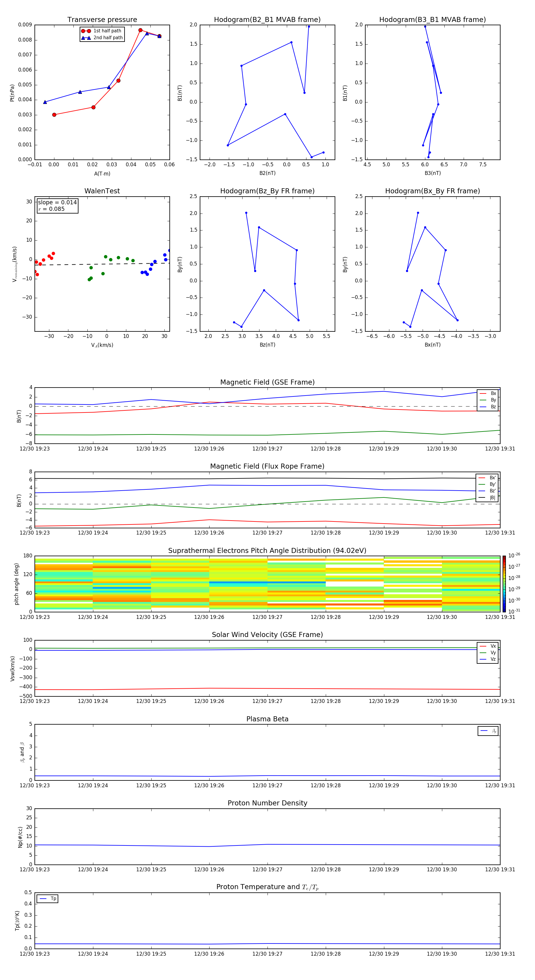The width and height of the screenshot is (535, 980).
Task: Click 'pitch angle (deg)' y-axis label
Action: 16,584
